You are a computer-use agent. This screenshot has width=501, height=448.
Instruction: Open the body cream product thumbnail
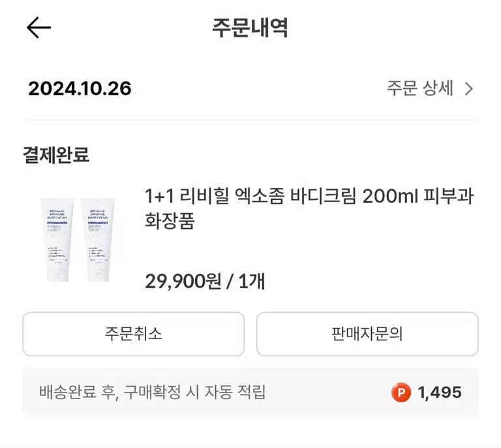(78, 239)
